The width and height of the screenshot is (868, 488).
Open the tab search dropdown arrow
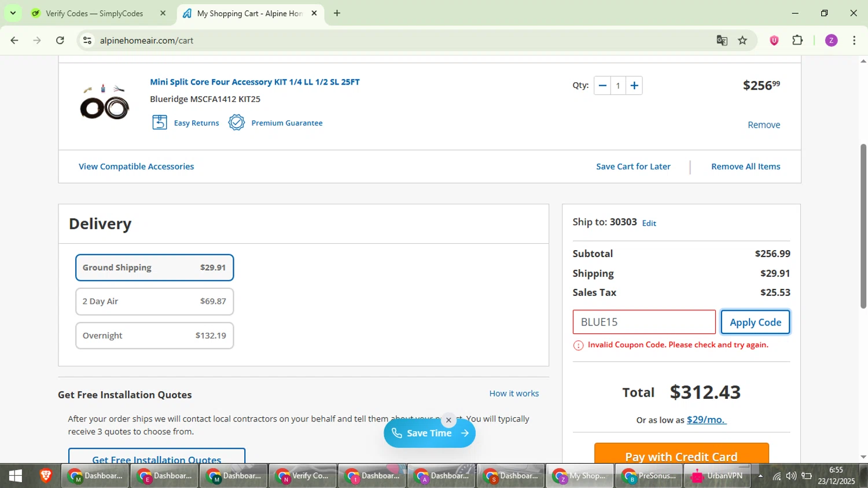(13, 13)
